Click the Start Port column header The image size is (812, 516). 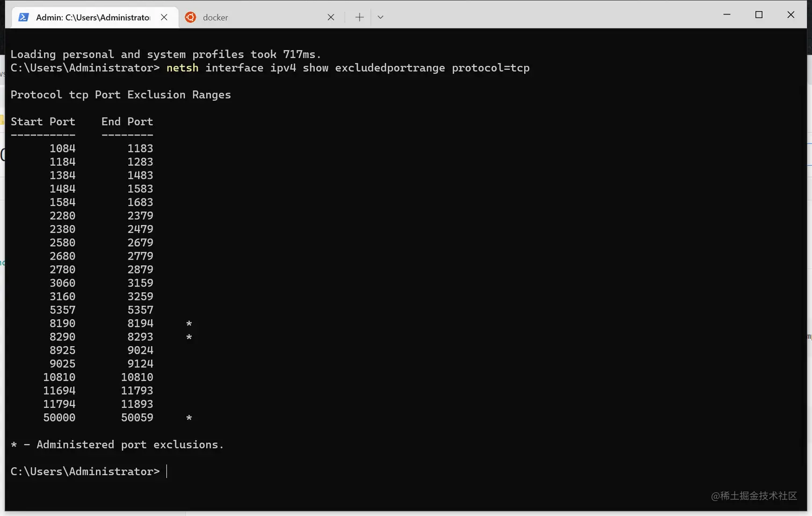pos(43,121)
